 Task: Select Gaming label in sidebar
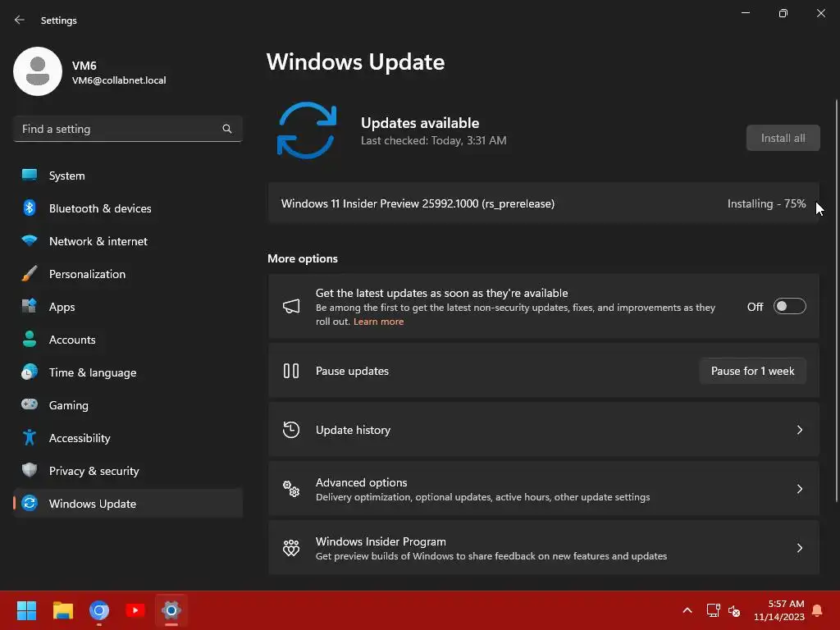(69, 405)
